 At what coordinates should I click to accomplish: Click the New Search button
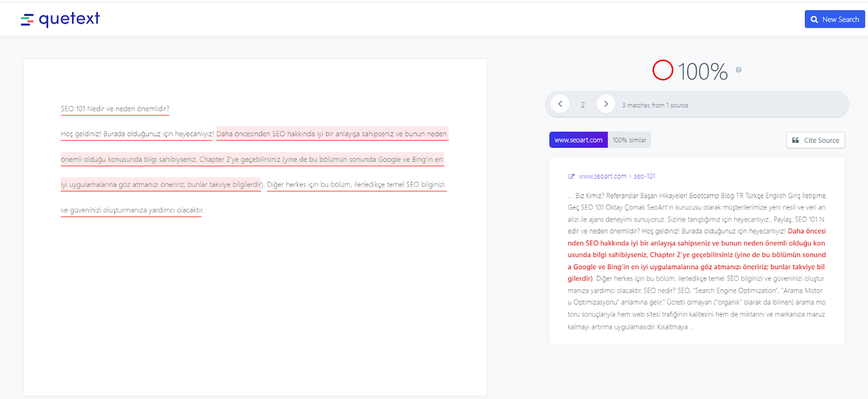pos(834,19)
